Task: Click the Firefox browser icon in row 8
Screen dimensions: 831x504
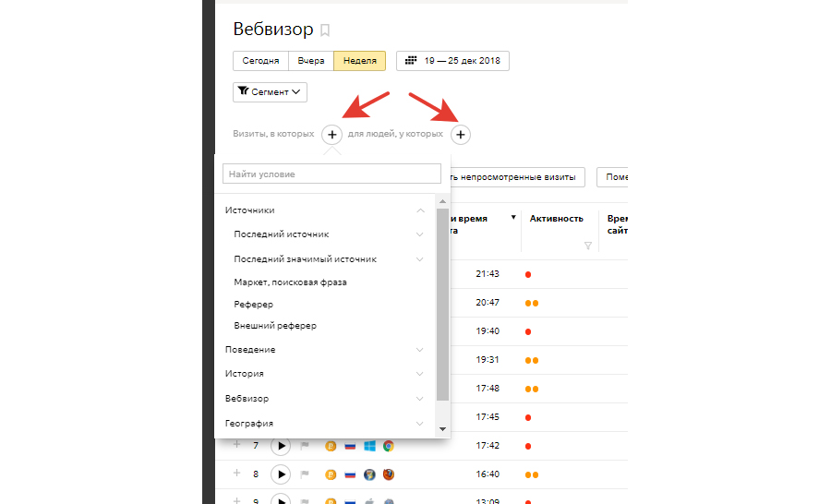Action: point(389,474)
